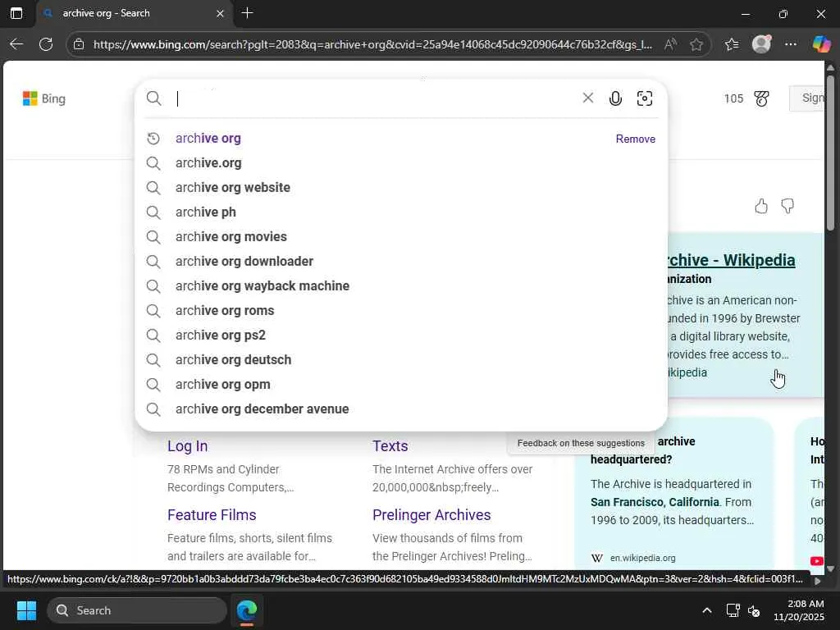This screenshot has width=840, height=630.
Task: Focus the Bing search input field
Action: [376, 98]
